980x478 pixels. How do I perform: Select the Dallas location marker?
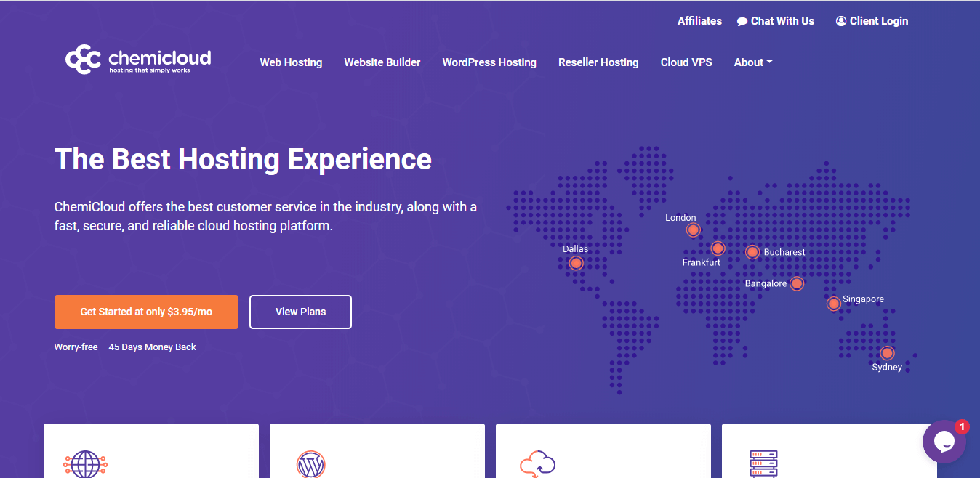(577, 263)
